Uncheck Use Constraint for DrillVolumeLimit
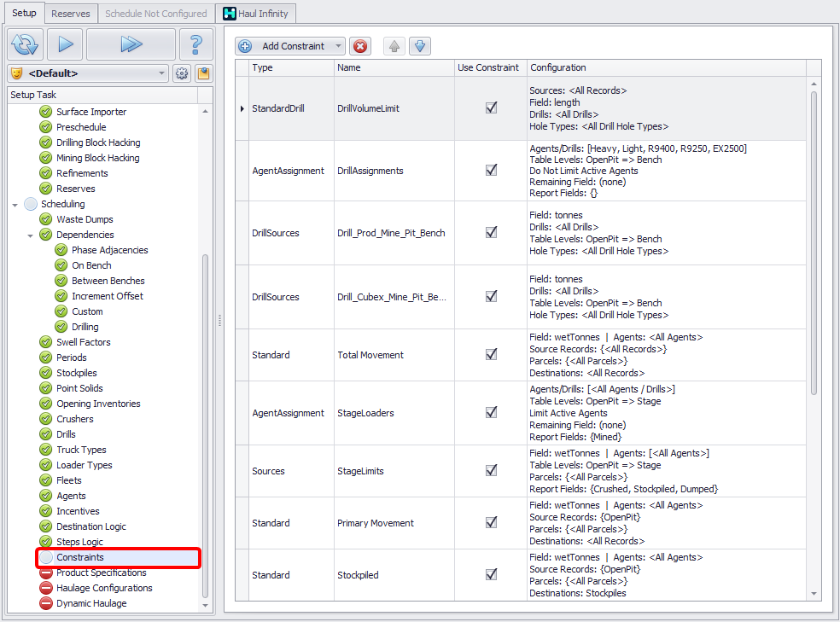Screen dimensions: 840x622 click(x=491, y=108)
